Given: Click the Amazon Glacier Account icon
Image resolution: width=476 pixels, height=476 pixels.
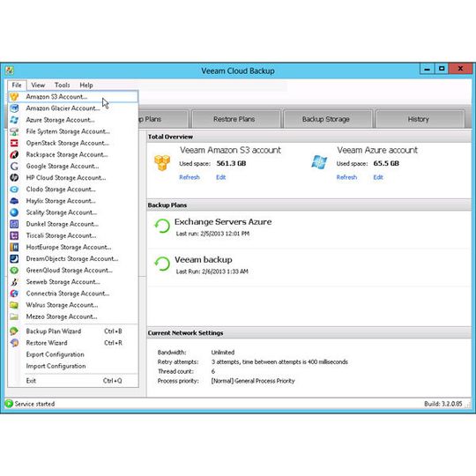Looking at the screenshot, I should pos(14,108).
